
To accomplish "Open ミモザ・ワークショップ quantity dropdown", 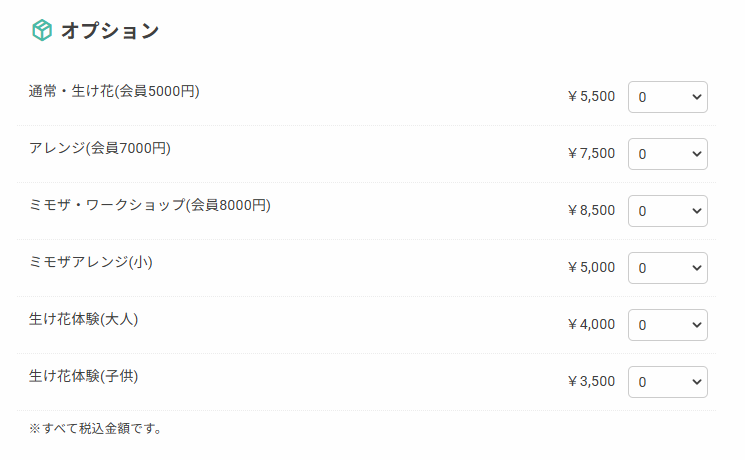I will coord(667,211).
